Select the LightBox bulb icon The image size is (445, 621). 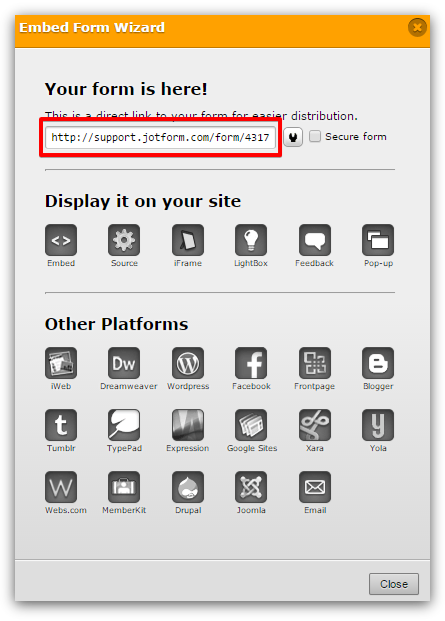point(251,240)
